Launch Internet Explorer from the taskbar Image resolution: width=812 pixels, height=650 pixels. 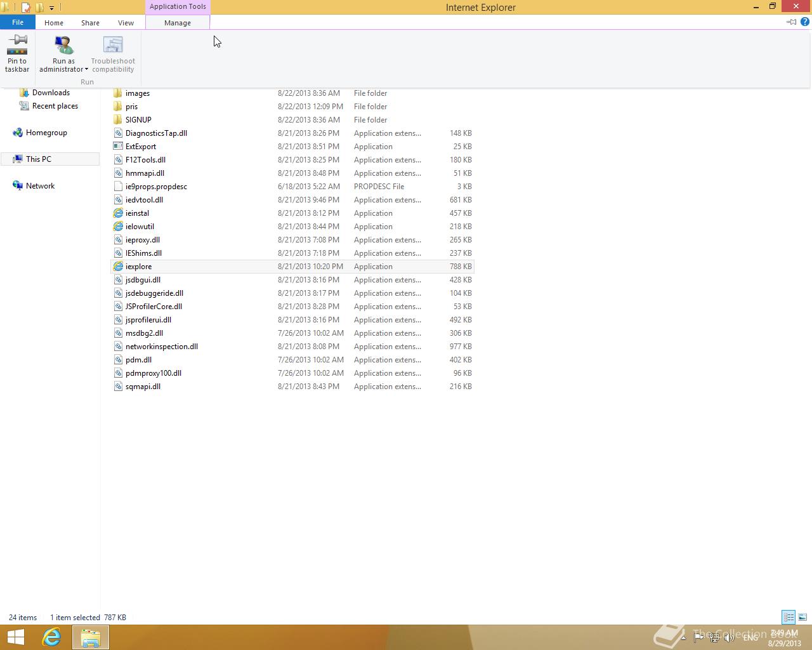click(x=51, y=637)
